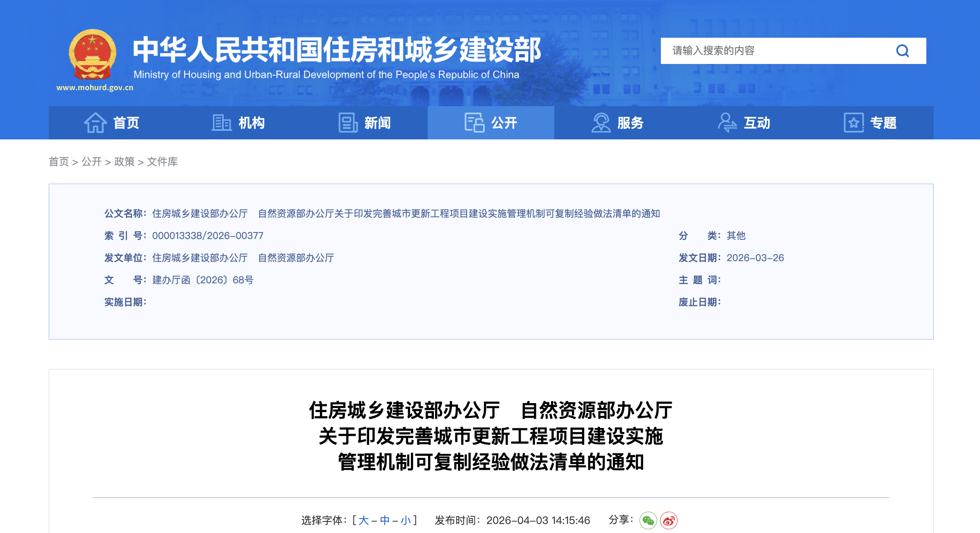Image resolution: width=980 pixels, height=533 pixels.
Task: Share article via Weibo icon
Action: pyautogui.click(x=669, y=521)
